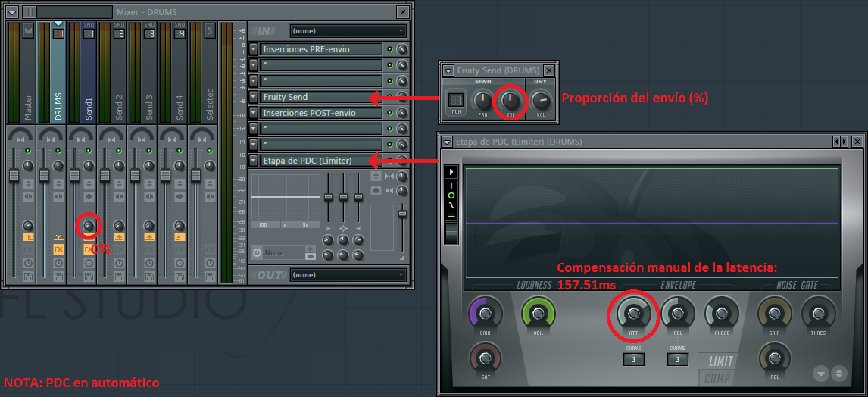Click CURVE value 3 under envelope REL knob
Screen dimensions: 868x397
(x=677, y=359)
